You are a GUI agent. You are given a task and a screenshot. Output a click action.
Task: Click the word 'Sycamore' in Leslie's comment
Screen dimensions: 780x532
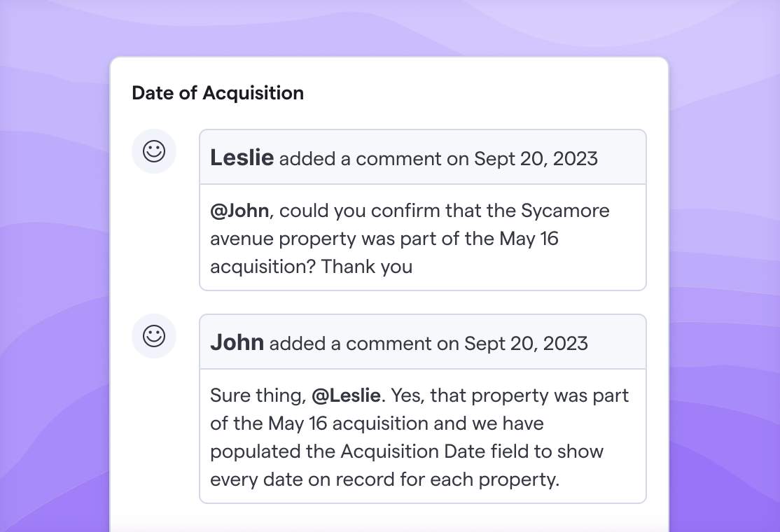click(x=565, y=211)
